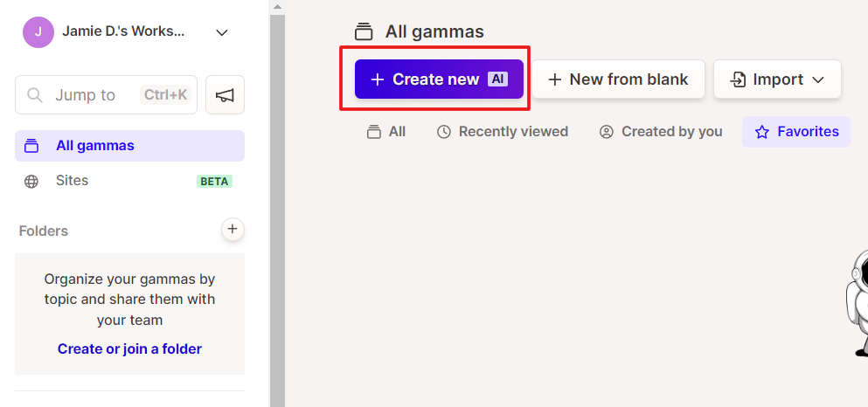Click the sidebar vertical scrollbar
The image size is (868, 407).
pos(277,210)
